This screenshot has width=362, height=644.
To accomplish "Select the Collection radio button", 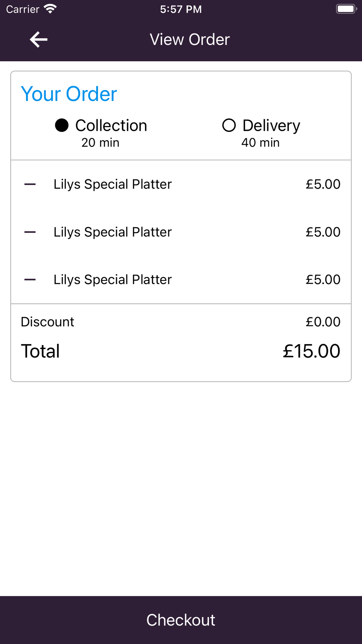I will (62, 125).
